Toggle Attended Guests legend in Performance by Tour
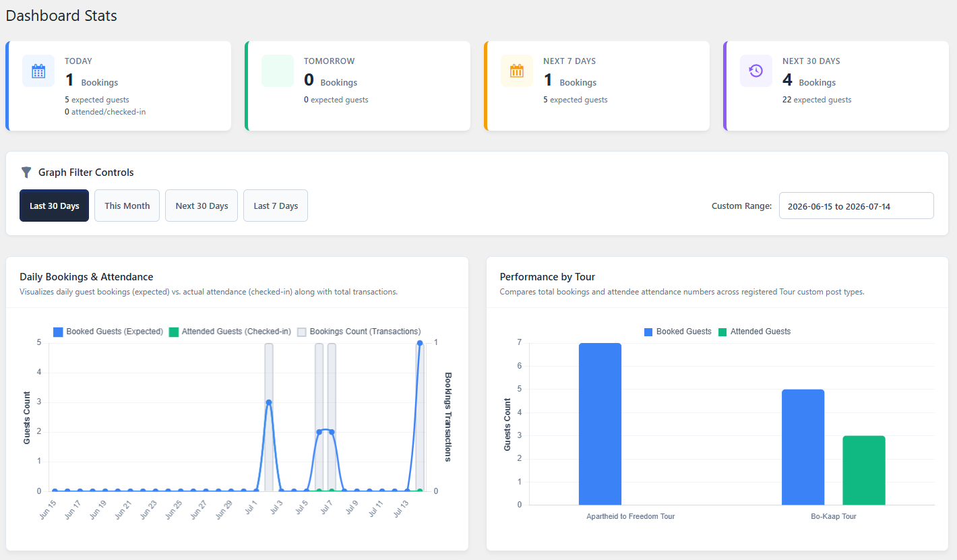 point(754,332)
